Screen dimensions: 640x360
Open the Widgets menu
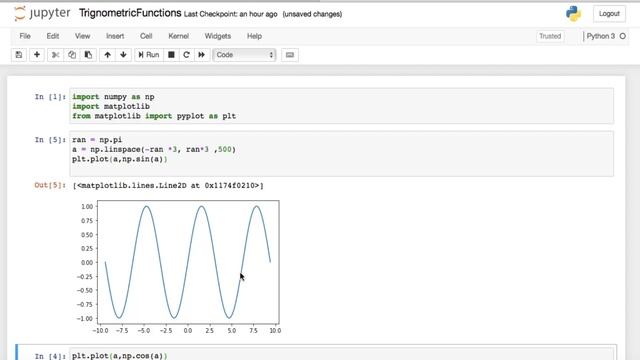[x=218, y=36]
